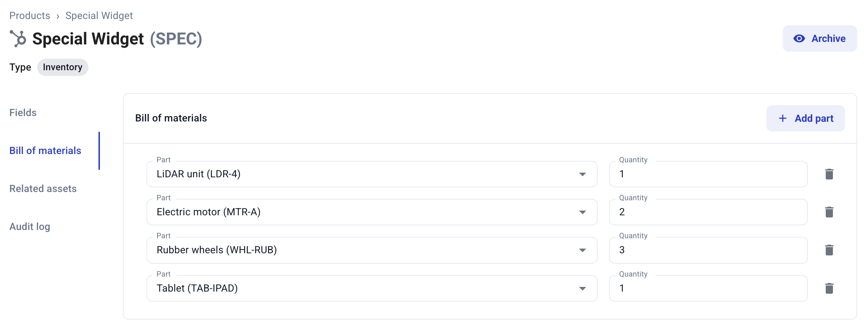Image resolution: width=868 pixels, height=336 pixels.
Task: Click the plus icon on Add part
Action: (782, 119)
